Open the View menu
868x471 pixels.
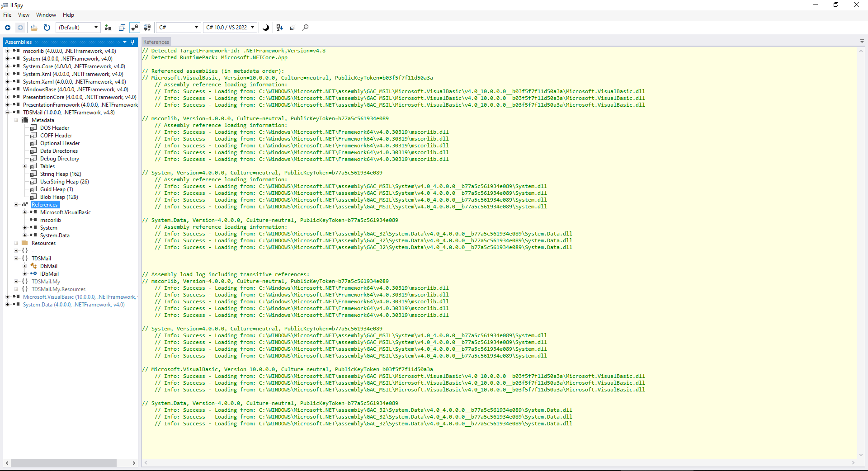24,15
